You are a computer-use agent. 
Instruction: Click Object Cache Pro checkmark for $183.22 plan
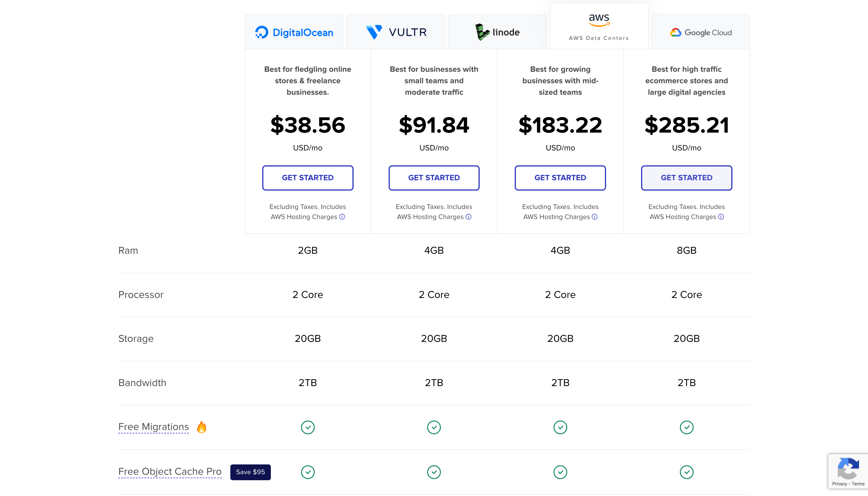(x=560, y=472)
